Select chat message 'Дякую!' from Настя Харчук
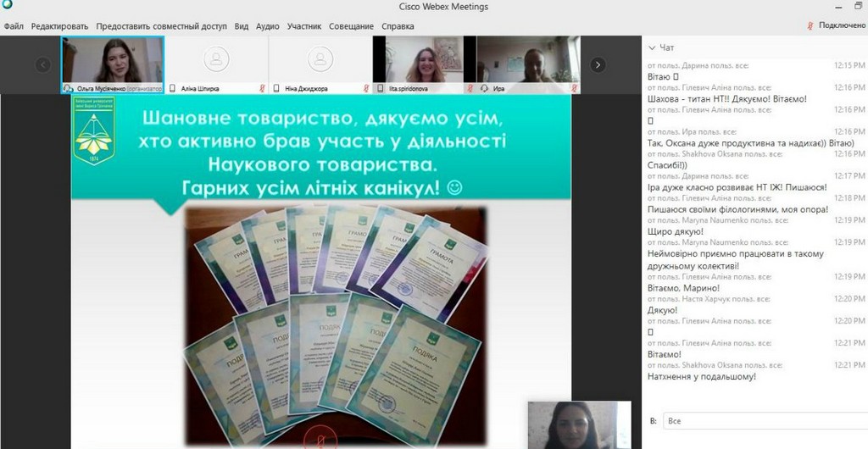868x449 pixels. (x=662, y=310)
